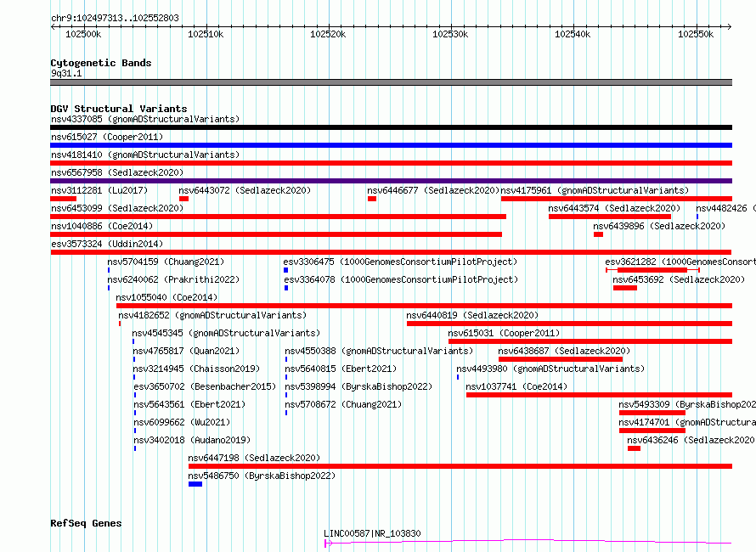This screenshot has width=756, height=552.
Task: Click the RefSeq Genes track title
Action: coord(86,523)
